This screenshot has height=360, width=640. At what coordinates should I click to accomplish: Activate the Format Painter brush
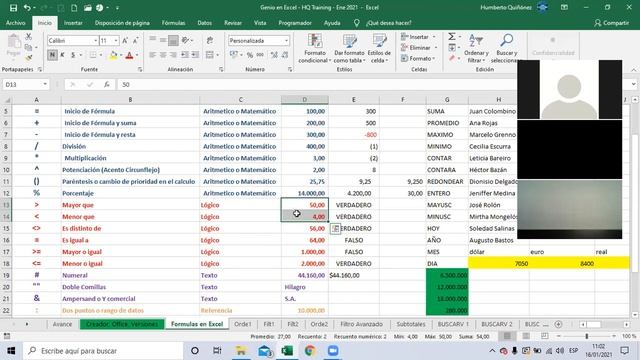point(29,58)
